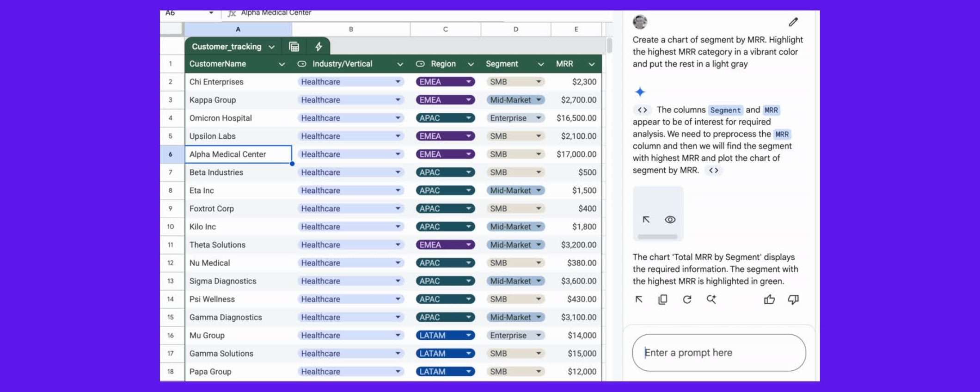Select column B header
The image size is (980, 392).
(x=351, y=29)
